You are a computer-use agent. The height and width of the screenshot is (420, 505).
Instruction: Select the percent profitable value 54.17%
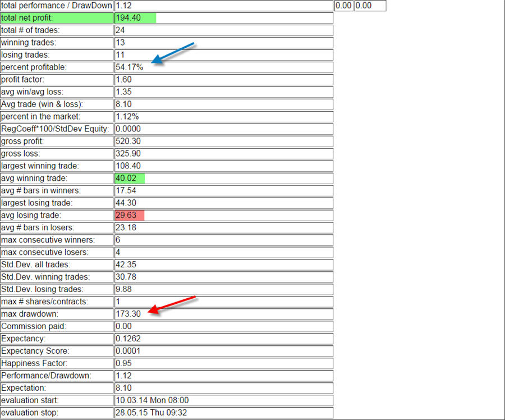130,67
